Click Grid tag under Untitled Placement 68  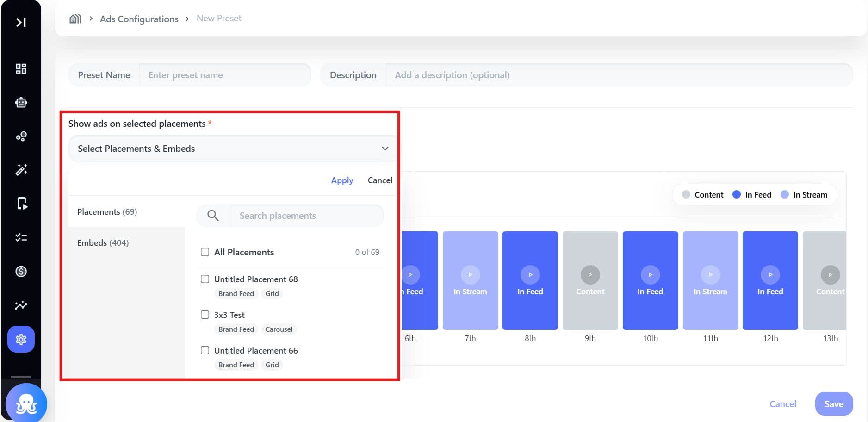272,294
